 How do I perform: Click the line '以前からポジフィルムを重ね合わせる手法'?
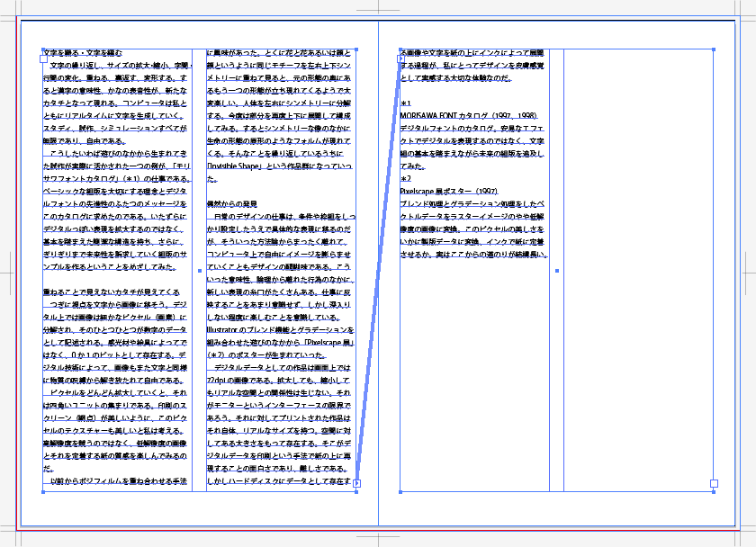point(119,481)
